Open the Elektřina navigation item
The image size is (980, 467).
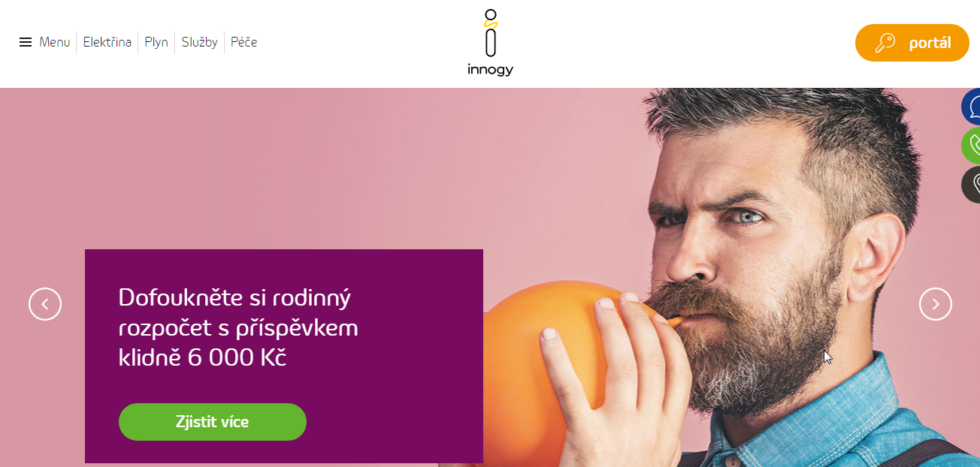tap(107, 43)
